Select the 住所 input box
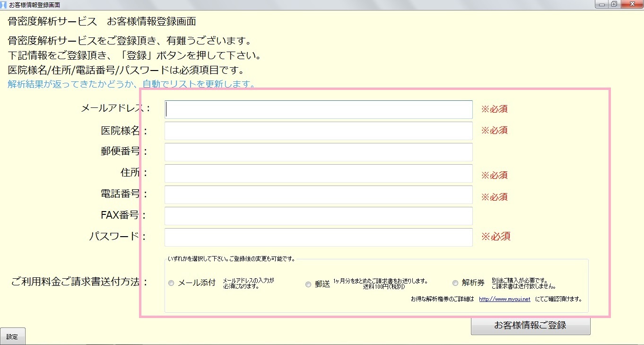644x345 pixels. pyautogui.click(x=318, y=173)
